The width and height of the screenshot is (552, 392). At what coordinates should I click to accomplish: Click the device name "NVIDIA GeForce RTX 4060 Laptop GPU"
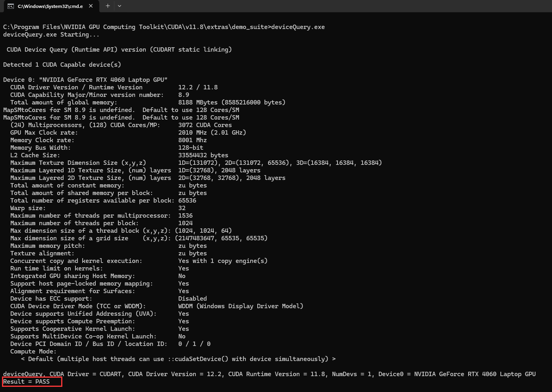pos(103,80)
